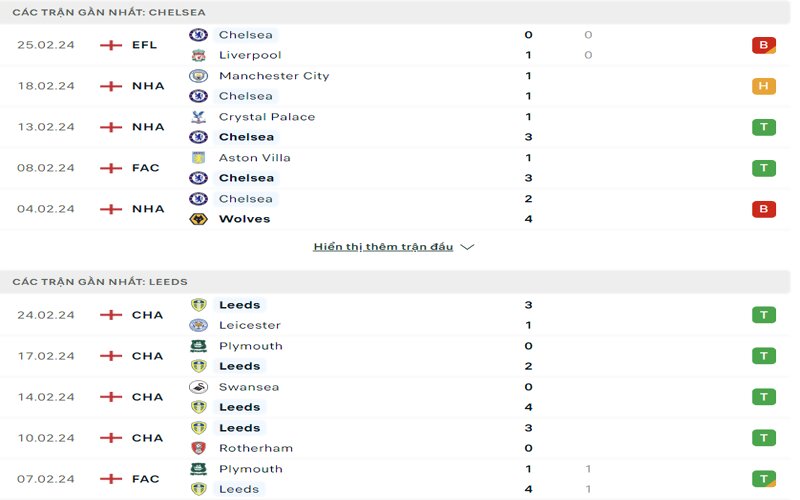800x500 pixels.
Task: Click the Leicester club crest icon
Action: point(198,325)
